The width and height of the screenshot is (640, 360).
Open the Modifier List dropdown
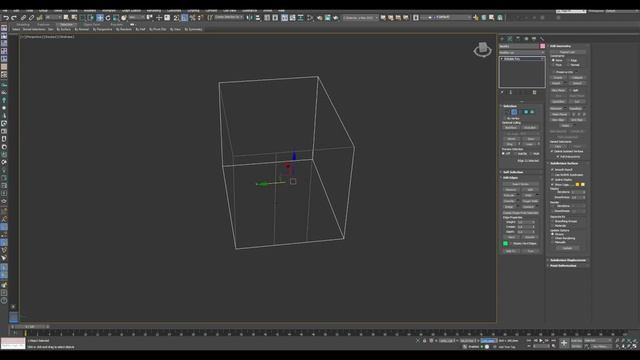522,53
